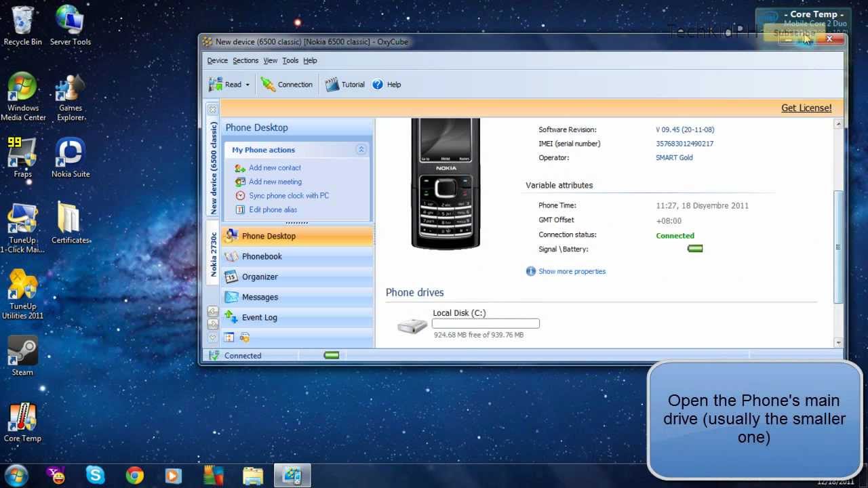Open the Event Log section
868x488 pixels.
point(297,317)
